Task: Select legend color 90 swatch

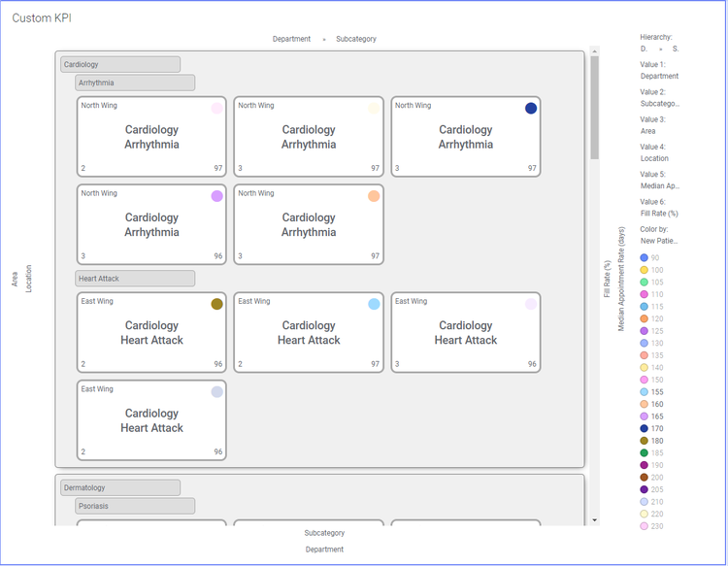Action: click(x=644, y=257)
